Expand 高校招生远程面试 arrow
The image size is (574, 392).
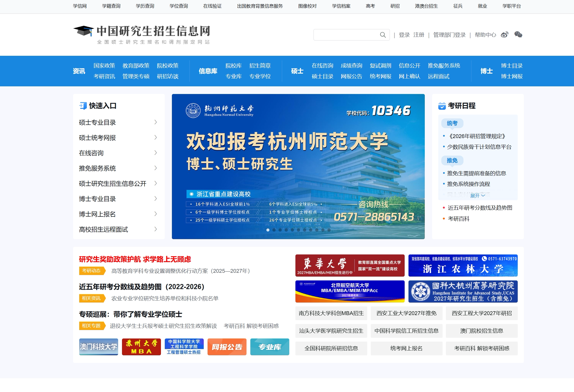point(156,229)
